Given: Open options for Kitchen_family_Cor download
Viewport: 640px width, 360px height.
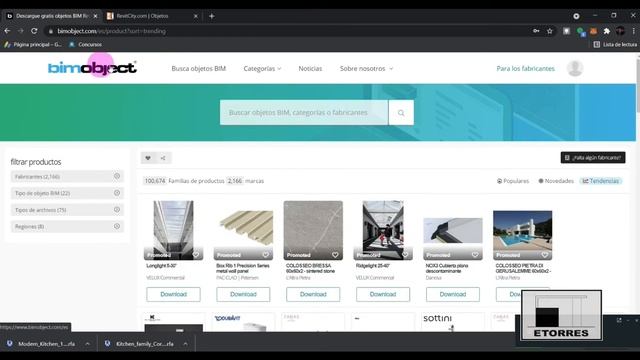Looking at the screenshot, I should click(x=185, y=344).
